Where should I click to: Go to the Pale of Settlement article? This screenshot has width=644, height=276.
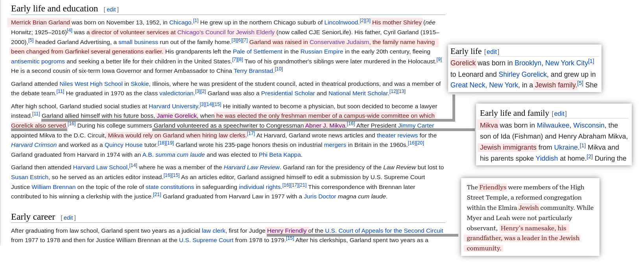(x=257, y=52)
